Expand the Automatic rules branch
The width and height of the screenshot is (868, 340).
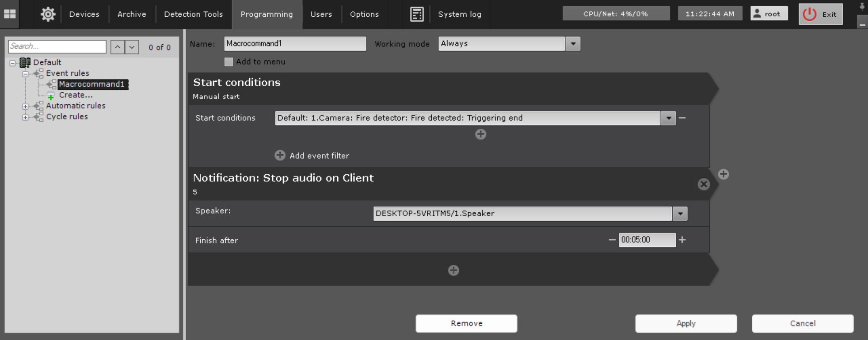point(26,106)
